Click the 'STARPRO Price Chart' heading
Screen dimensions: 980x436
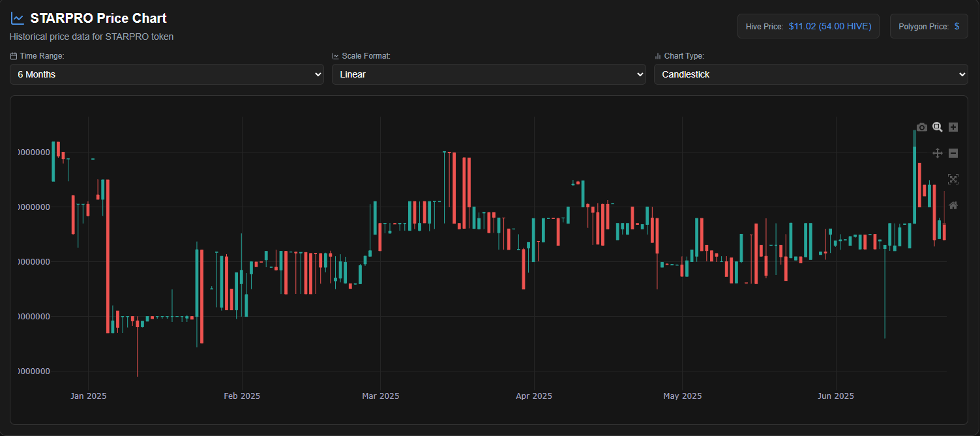click(x=98, y=18)
